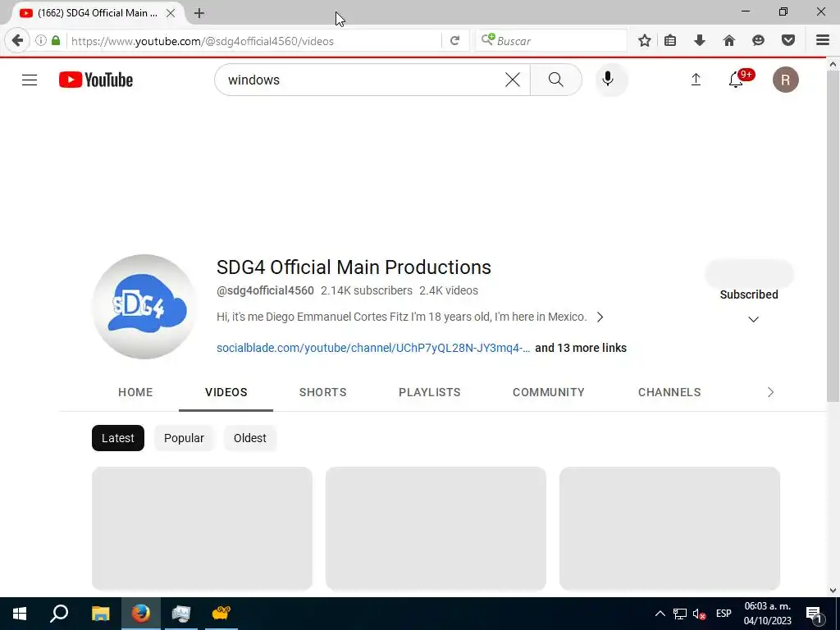840x630 pixels.
Task: Expand the channel description arrow
Action: (x=600, y=317)
